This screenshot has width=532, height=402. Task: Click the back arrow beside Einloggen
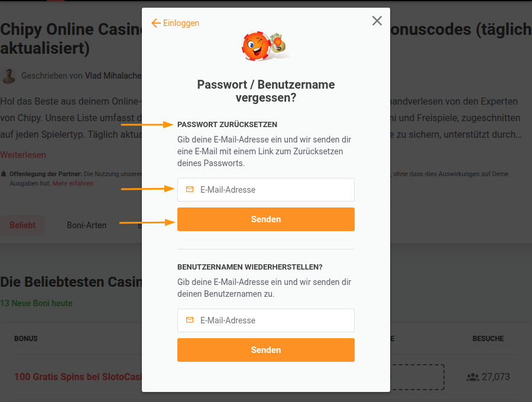pyautogui.click(x=155, y=23)
